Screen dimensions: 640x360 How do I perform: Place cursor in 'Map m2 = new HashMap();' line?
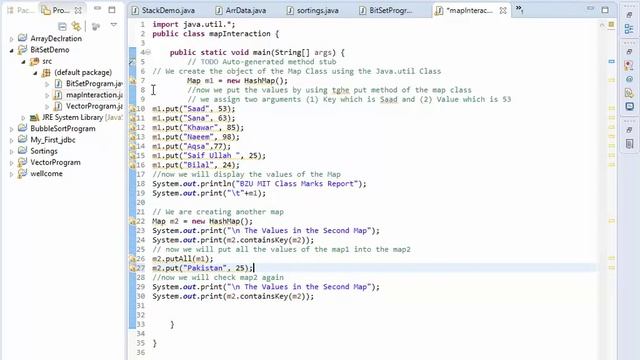click(202, 222)
